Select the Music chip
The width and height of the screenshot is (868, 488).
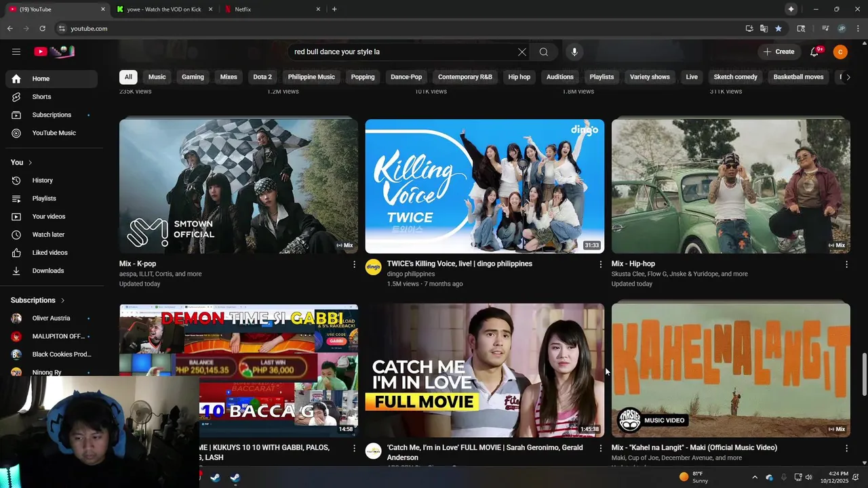[x=157, y=77]
